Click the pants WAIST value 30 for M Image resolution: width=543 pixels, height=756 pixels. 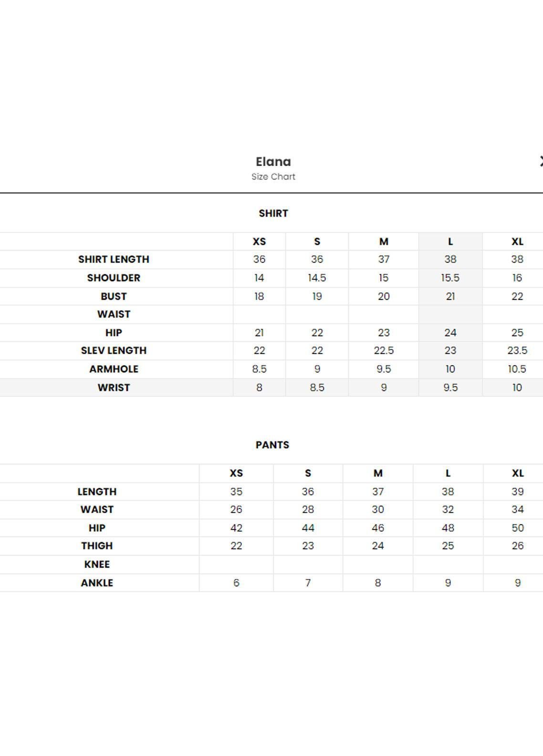(x=378, y=510)
